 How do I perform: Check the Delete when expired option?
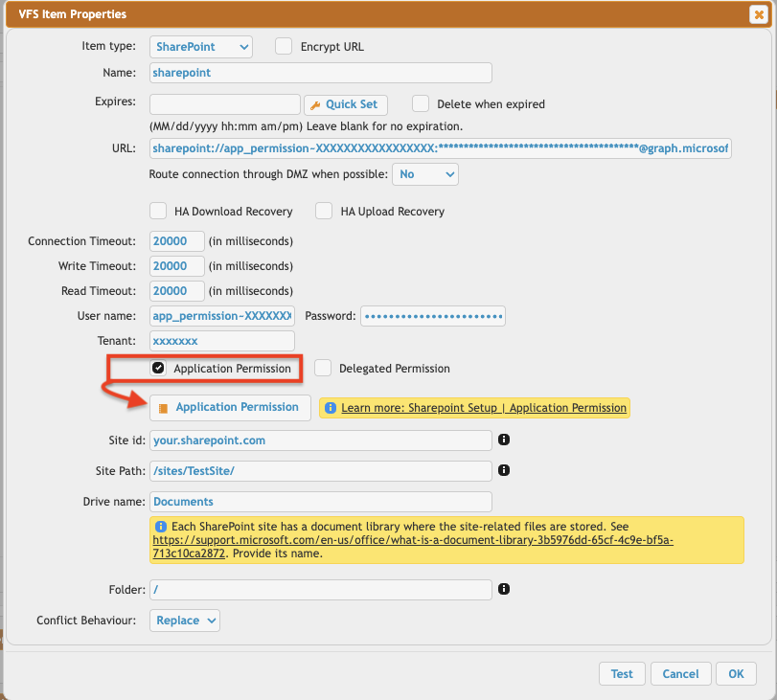tap(421, 104)
